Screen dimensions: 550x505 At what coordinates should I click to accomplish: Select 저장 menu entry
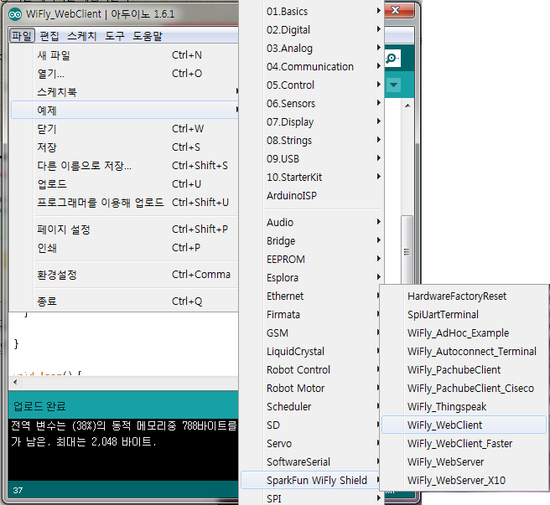(125, 147)
